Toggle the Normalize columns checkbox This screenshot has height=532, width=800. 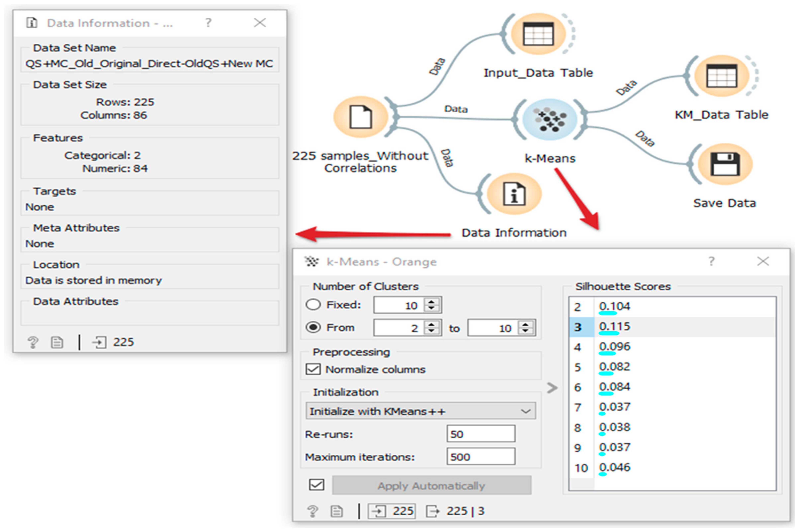tap(313, 369)
